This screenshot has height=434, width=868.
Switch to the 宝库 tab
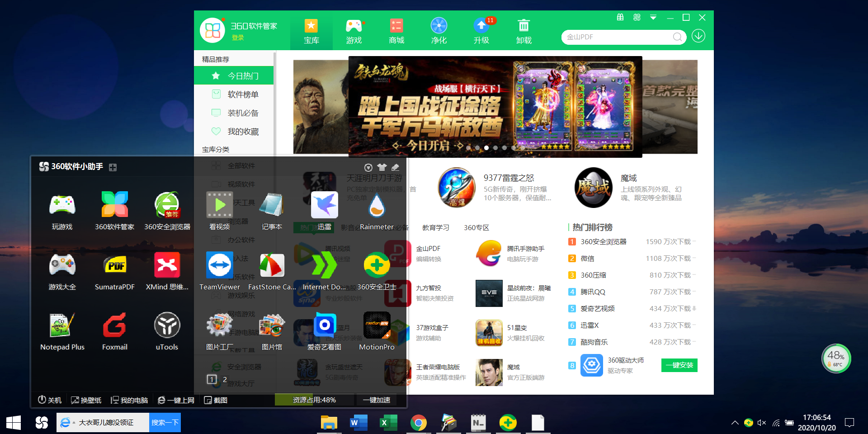[311, 31]
